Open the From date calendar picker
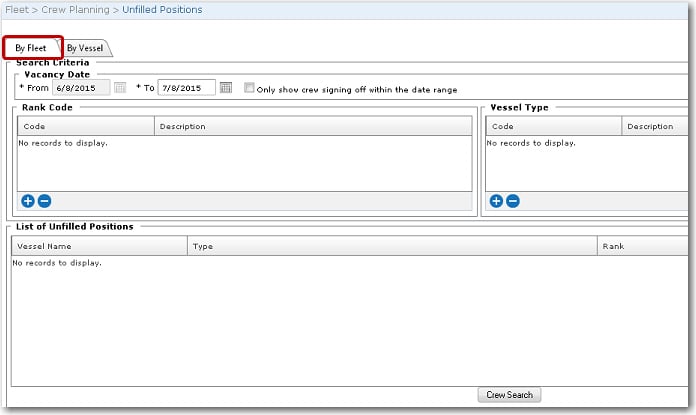Viewport: 696px width, 415px height. [x=120, y=88]
